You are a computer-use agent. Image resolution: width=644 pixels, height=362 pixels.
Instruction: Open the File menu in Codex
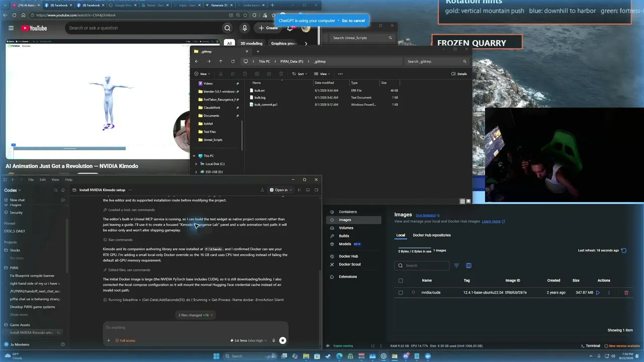31,179
